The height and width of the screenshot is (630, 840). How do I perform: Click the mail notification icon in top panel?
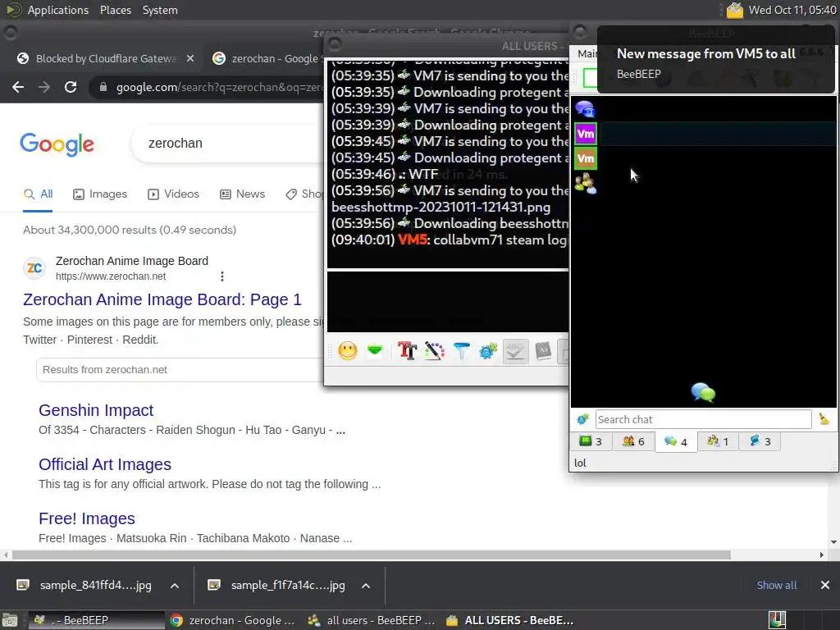[734, 10]
